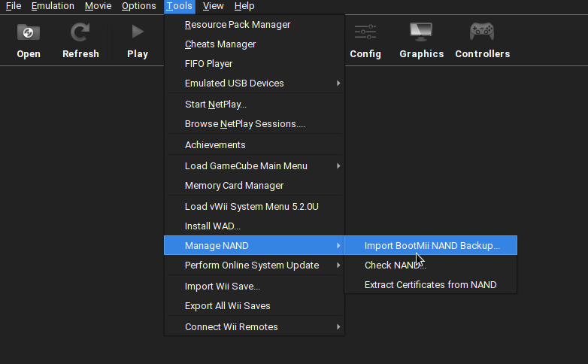Open Memory Card Manager
This screenshot has height=364, width=588.
tap(235, 186)
